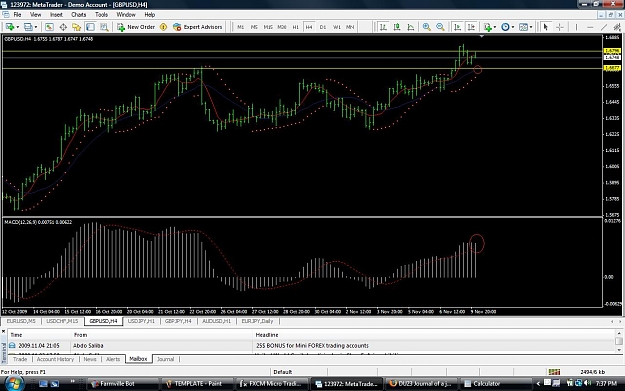625x391 pixels.
Task: Open the chart Templates icon
Action: coord(523,27)
